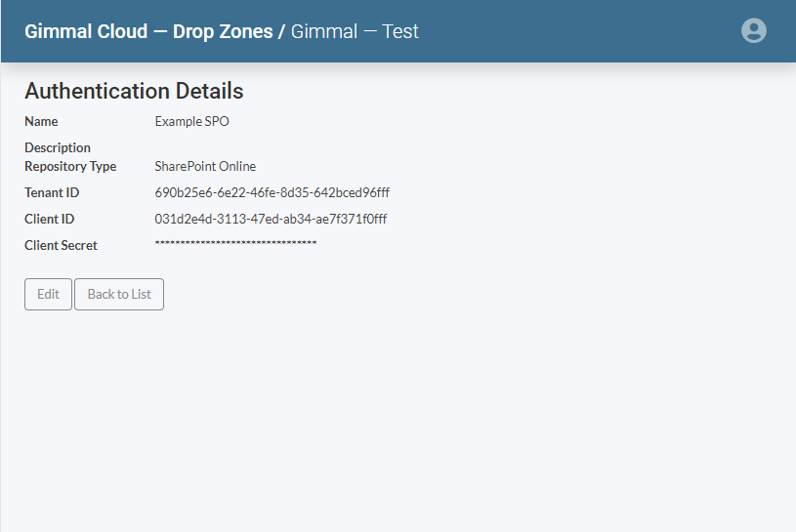
Task: Click the Gimmal Cloud brand text
Action: [x=86, y=31]
